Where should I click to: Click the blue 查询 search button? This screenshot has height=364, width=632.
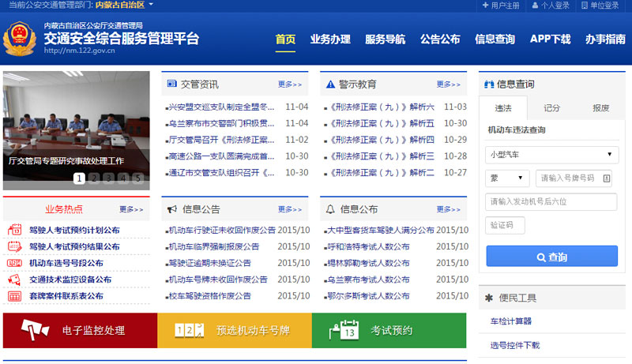click(551, 256)
